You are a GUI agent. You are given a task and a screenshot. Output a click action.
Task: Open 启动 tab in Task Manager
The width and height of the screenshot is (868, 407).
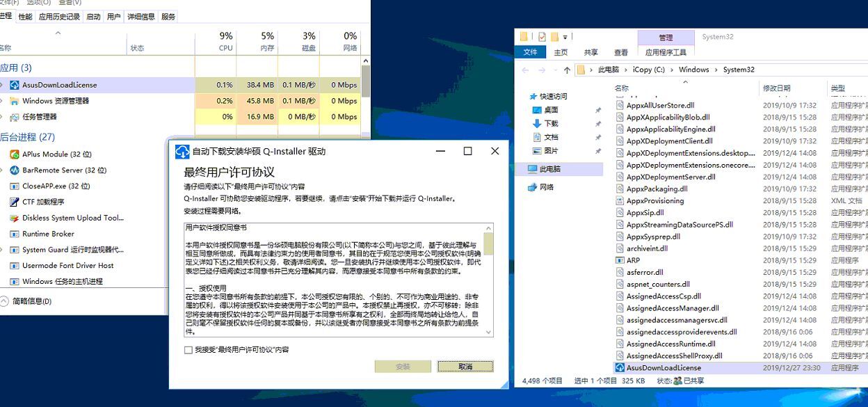[x=93, y=16]
